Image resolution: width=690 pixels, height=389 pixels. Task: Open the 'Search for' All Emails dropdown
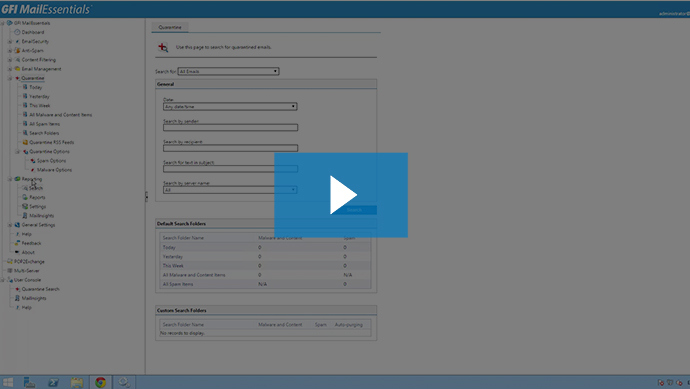pos(228,71)
